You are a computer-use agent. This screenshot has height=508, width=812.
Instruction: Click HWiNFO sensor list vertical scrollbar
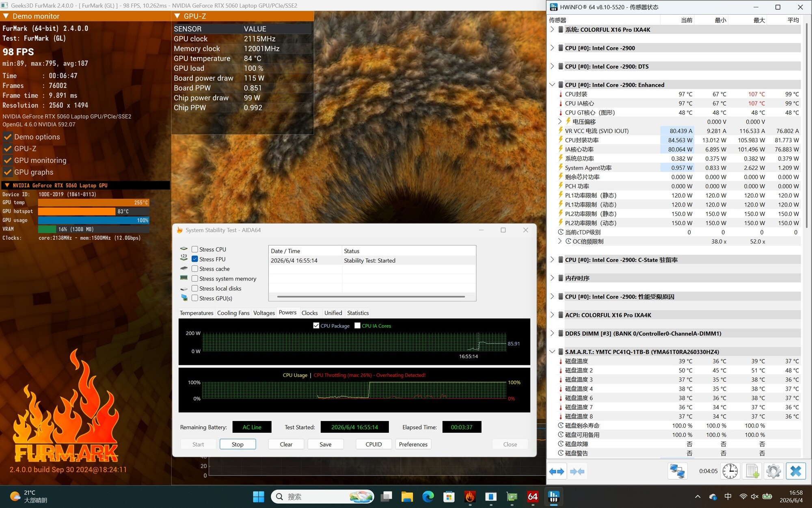[x=806, y=126]
